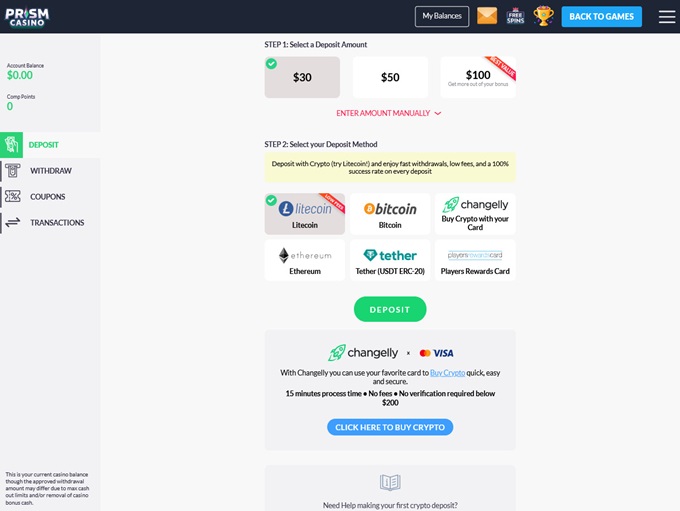
Task: Click the Coupons ticket icon
Action: (13, 197)
